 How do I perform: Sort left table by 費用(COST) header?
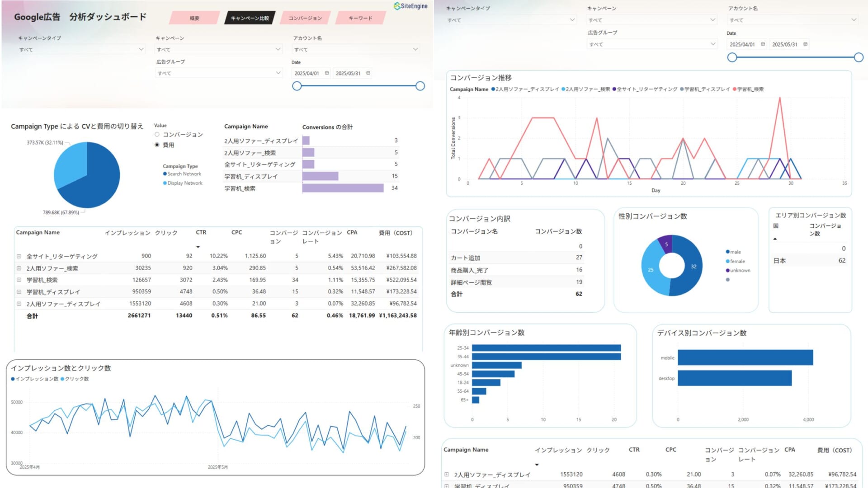pyautogui.click(x=396, y=233)
